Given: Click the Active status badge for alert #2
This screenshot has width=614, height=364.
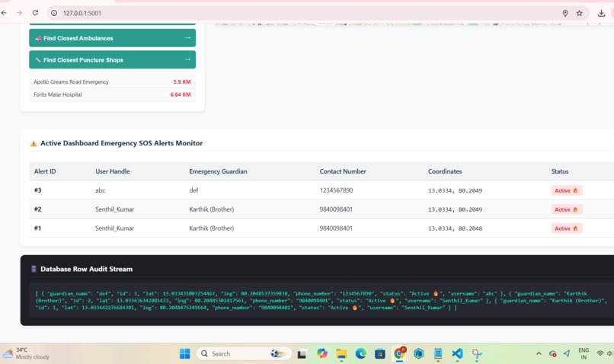Looking at the screenshot, I should [x=567, y=209].
